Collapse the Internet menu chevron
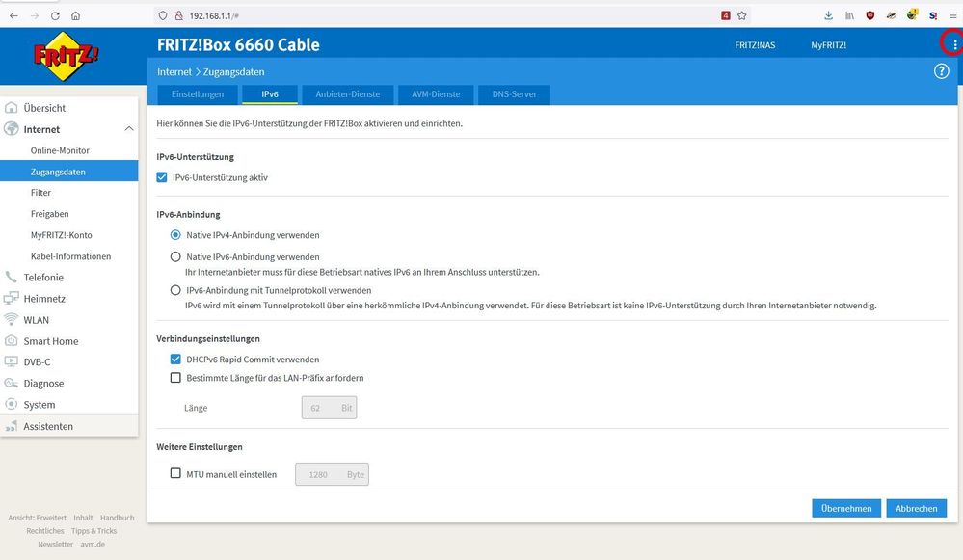The width and height of the screenshot is (963, 560). click(x=129, y=129)
